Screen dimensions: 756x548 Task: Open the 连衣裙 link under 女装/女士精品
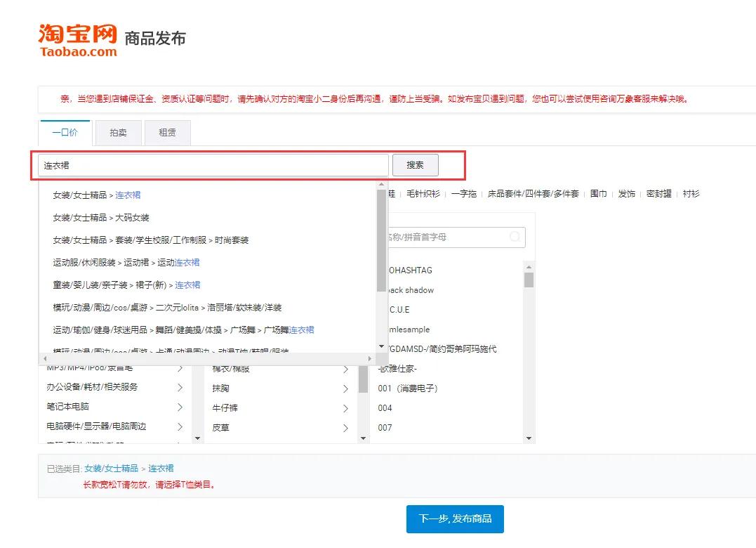pos(127,195)
